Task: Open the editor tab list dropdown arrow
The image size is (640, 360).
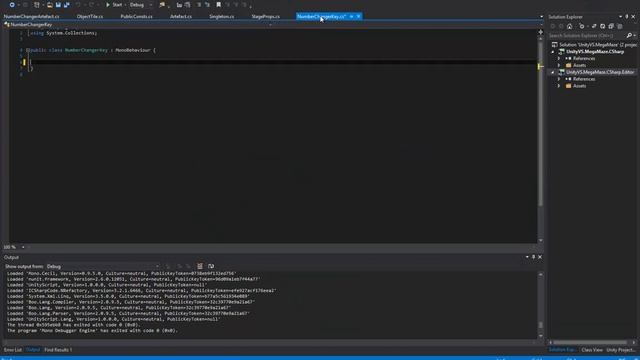Action: (x=541, y=17)
